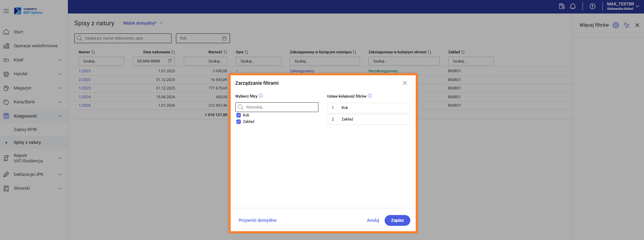Go to Start in the sidebar
Screen dimensions: 644x240
point(19,32)
